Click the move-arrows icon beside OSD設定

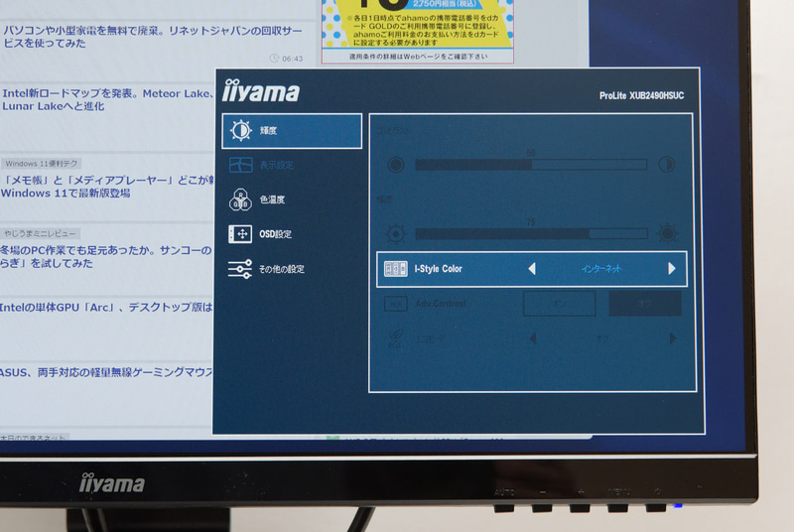pyautogui.click(x=240, y=234)
